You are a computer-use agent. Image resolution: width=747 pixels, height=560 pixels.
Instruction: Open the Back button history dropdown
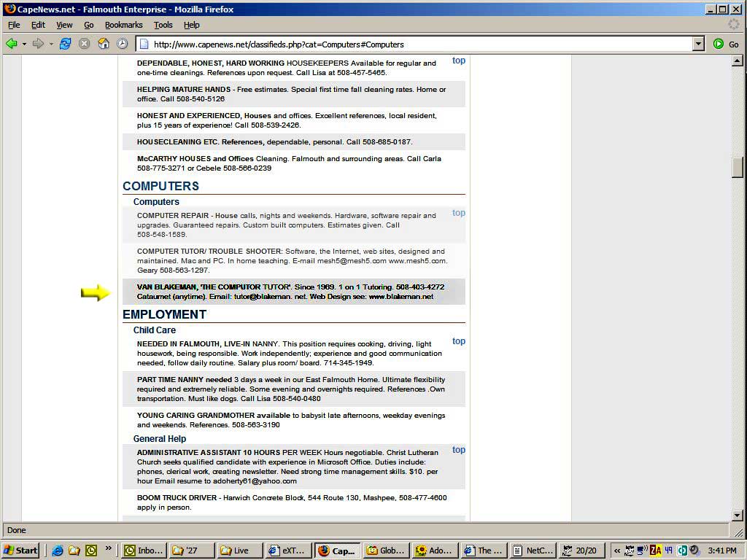pos(24,44)
